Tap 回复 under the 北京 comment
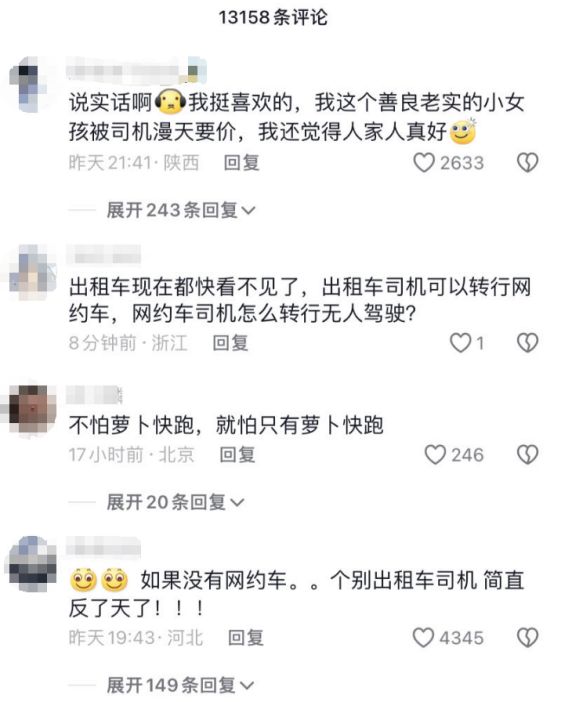The height and width of the screenshot is (702, 572). [237, 455]
